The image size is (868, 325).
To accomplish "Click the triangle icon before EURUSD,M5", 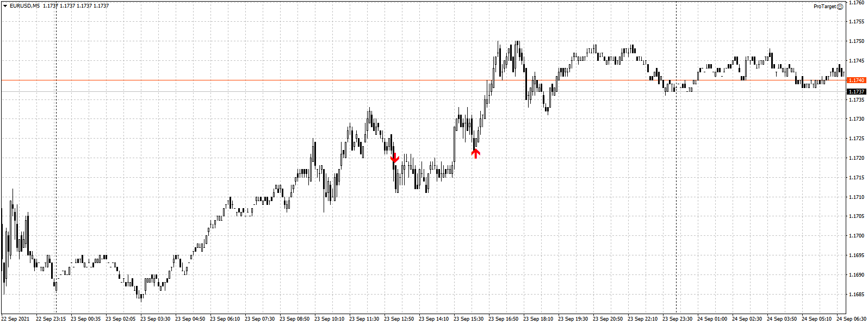I will [x=5, y=6].
